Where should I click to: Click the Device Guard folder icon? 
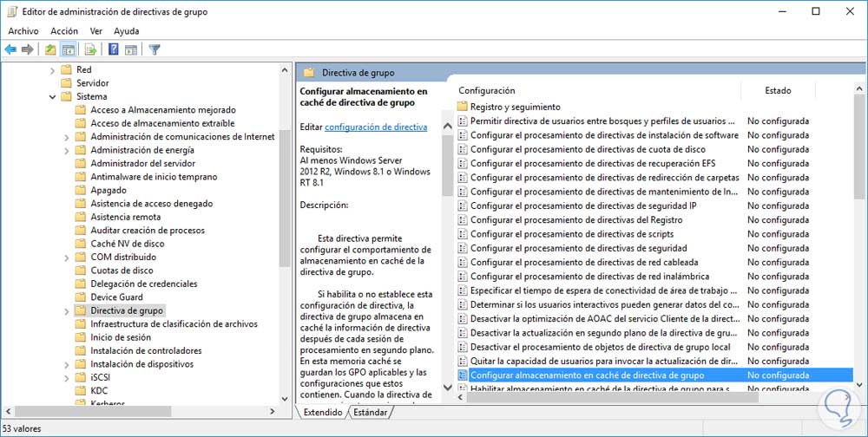pyautogui.click(x=81, y=297)
